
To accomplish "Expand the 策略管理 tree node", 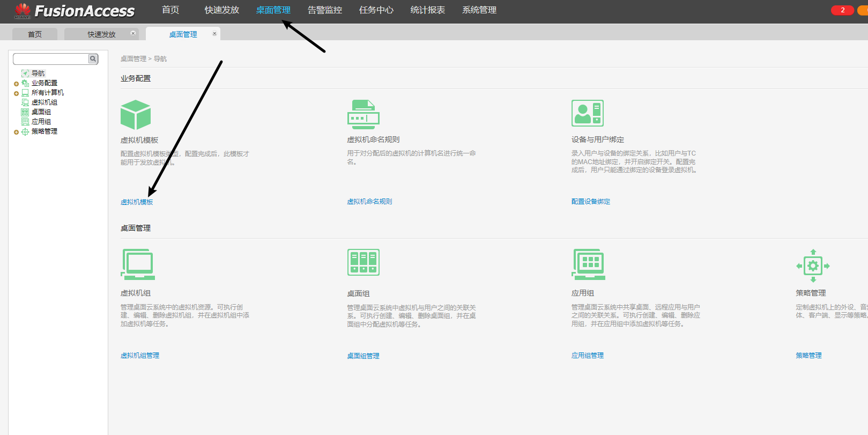I will pos(16,132).
